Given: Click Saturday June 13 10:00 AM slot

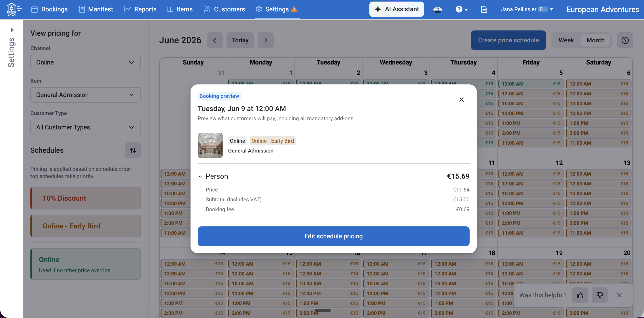Looking at the screenshot, I should (599, 193).
